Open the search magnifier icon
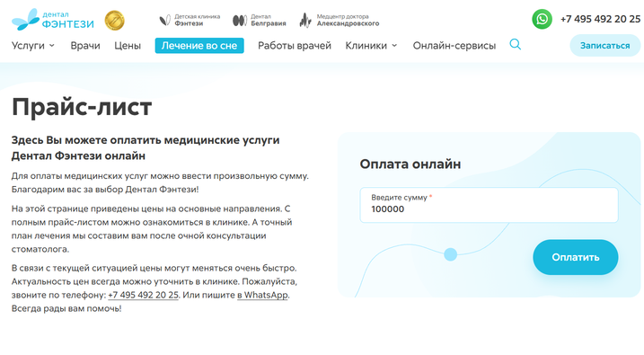Image resolution: width=644 pixels, height=355 pixels. (515, 44)
